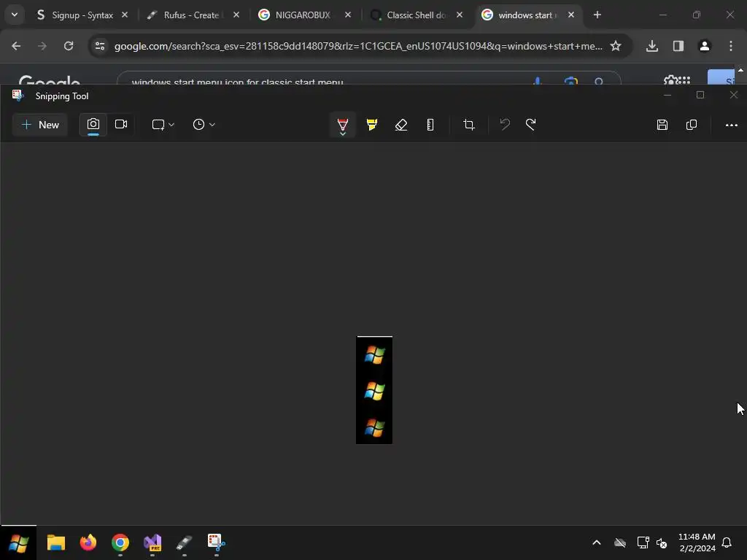Viewport: 747px width, 560px height.
Task: Show hidden system tray icons
Action: pos(597,542)
